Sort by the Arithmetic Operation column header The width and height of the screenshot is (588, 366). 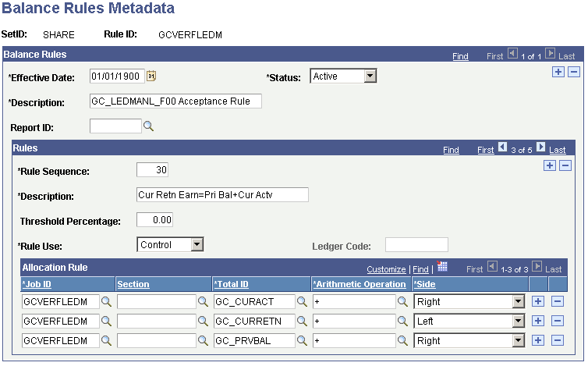(360, 284)
